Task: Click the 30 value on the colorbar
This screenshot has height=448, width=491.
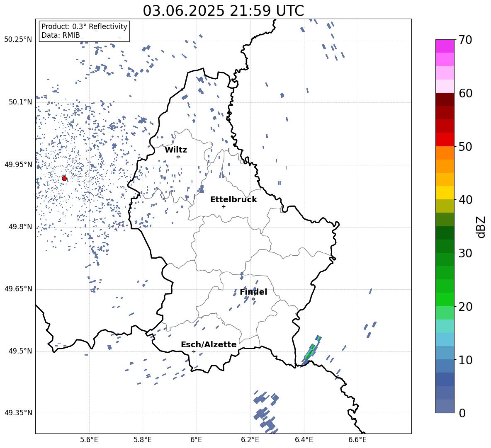Action: 465,253
